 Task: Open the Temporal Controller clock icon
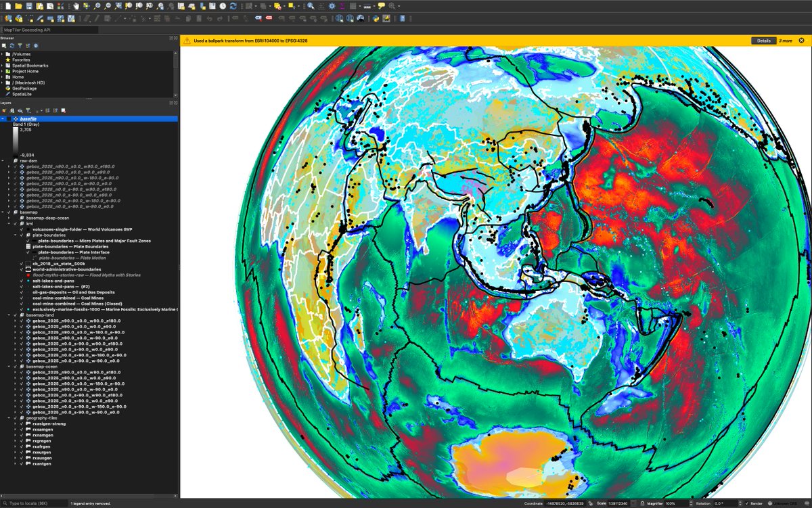[x=222, y=5]
